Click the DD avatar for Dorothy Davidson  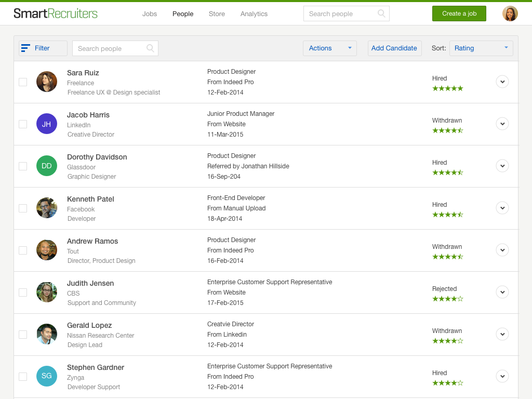[x=47, y=166]
